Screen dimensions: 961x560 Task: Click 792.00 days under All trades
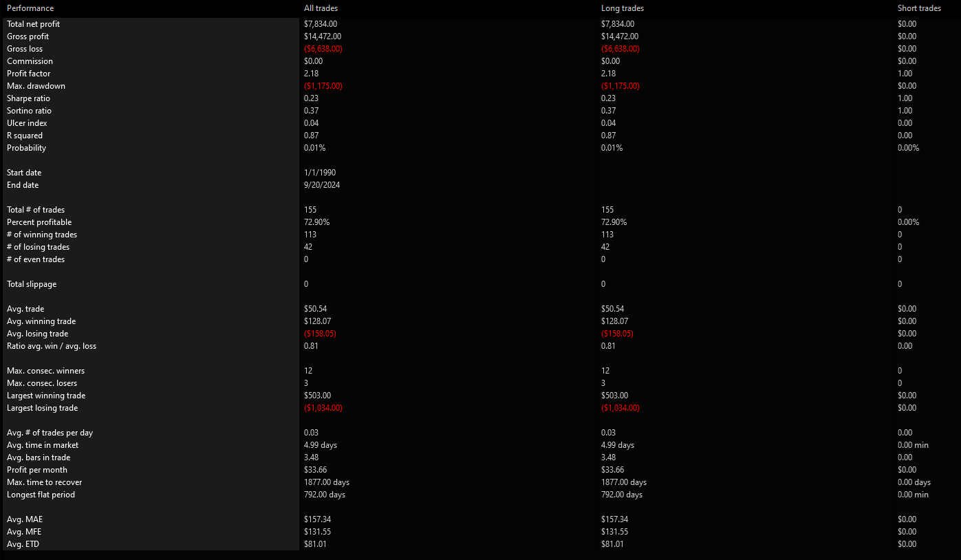click(x=325, y=495)
